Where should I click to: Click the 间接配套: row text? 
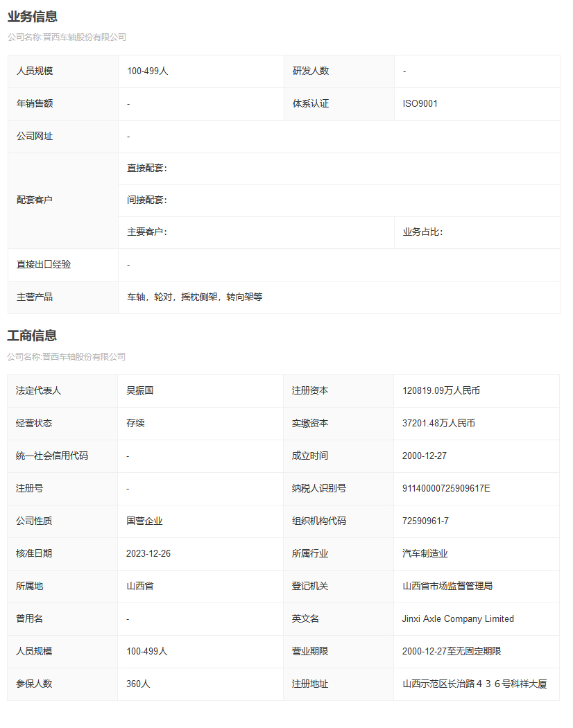point(147,200)
